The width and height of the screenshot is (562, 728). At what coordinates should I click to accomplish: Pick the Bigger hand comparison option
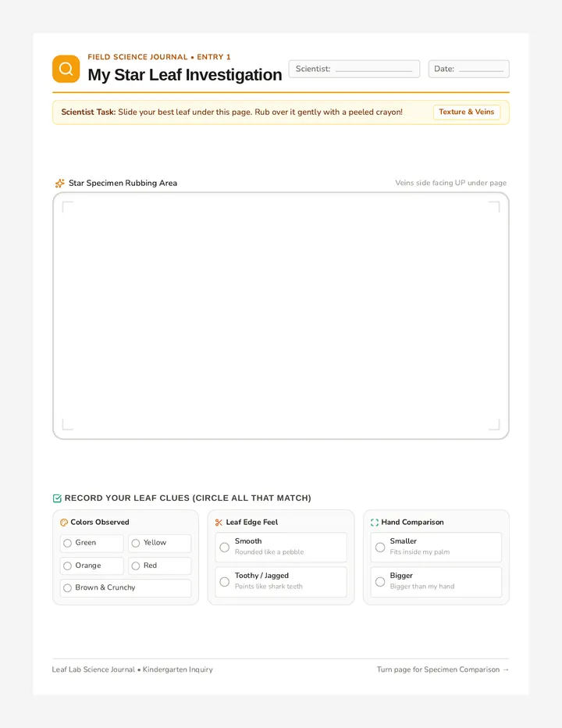tap(436, 582)
